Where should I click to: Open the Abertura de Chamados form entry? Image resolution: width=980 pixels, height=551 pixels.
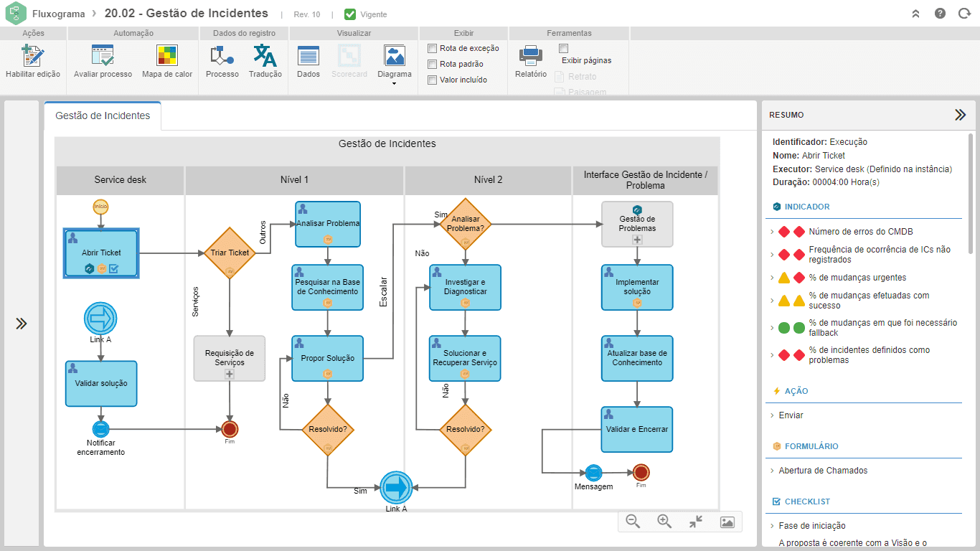823,471
